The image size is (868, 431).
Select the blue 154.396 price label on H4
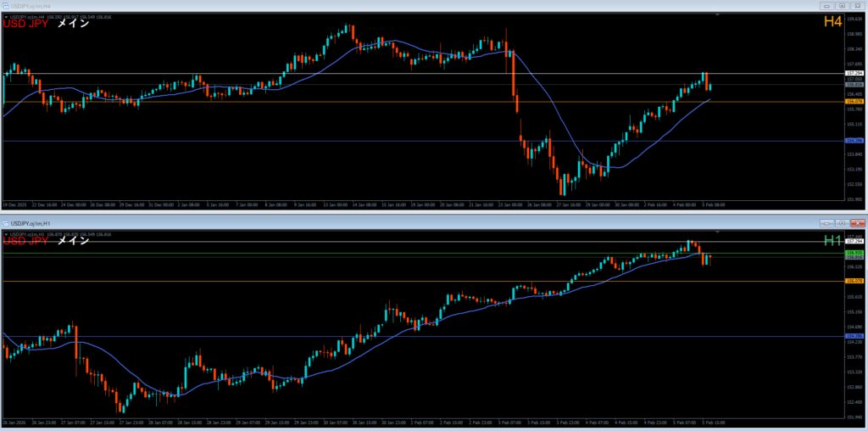854,141
